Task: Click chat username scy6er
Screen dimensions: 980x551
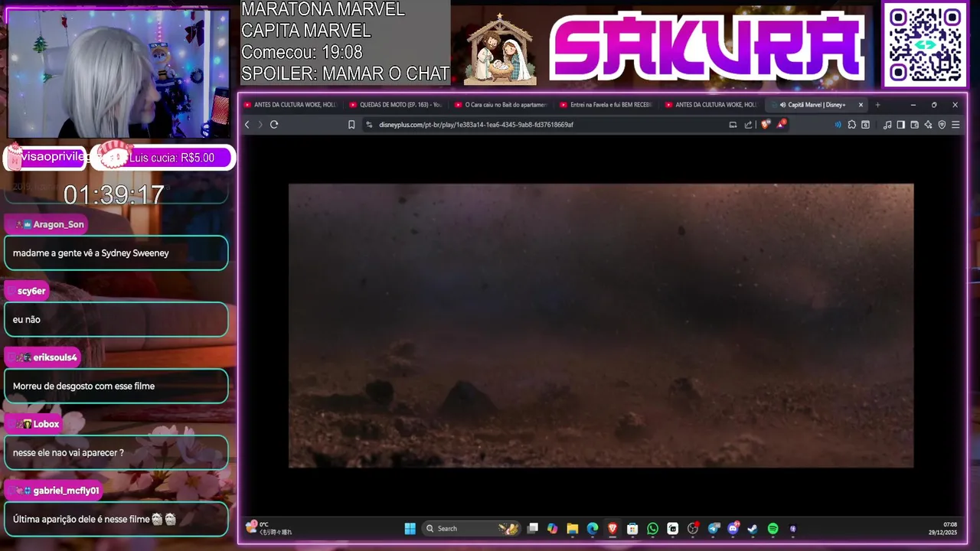Action: [x=31, y=291]
